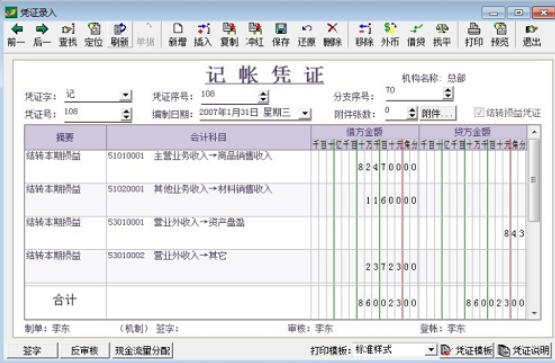Click the entries table scrollbar thumb

534,180
